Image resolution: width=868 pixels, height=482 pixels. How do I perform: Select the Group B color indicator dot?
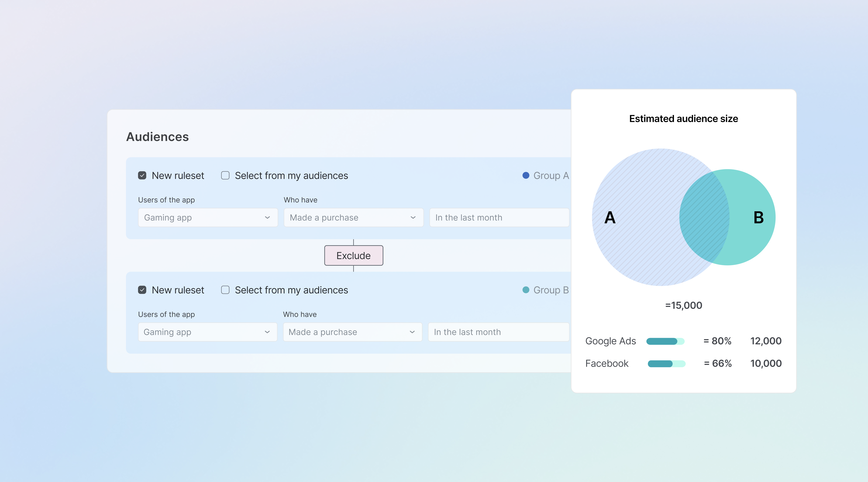(526, 290)
